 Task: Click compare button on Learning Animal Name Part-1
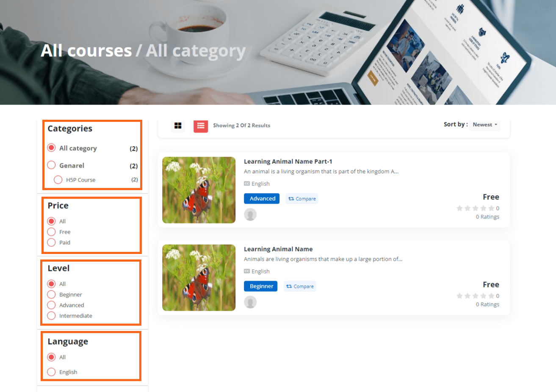302,199
